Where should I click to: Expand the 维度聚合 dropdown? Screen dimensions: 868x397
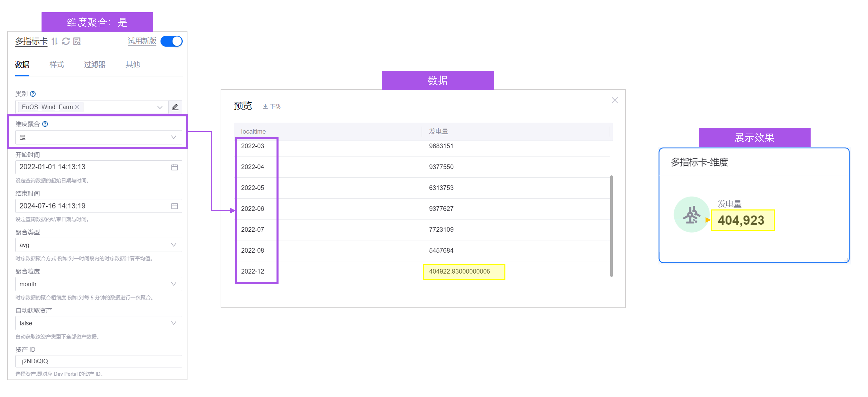click(x=98, y=137)
